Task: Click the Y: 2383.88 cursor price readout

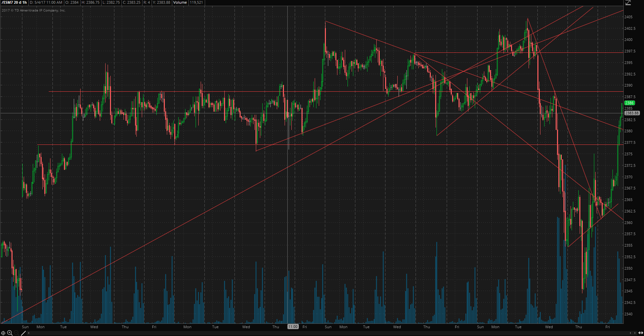Action: point(161,2)
